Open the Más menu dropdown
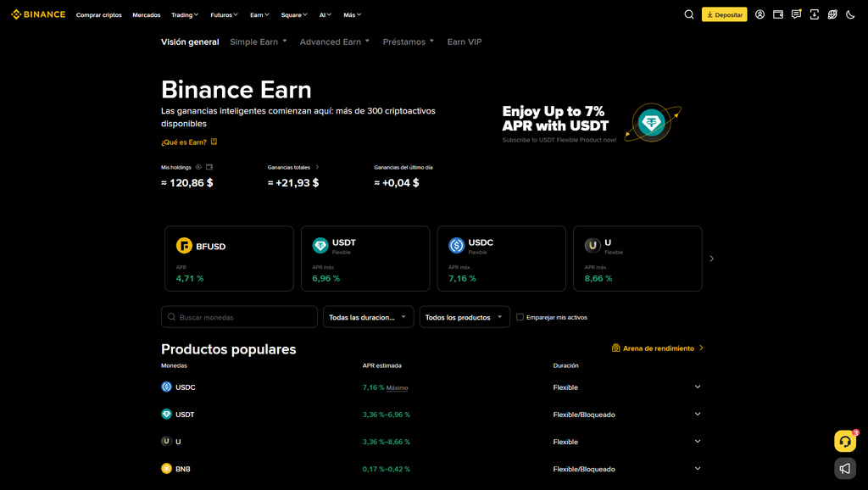 pyautogui.click(x=352, y=15)
